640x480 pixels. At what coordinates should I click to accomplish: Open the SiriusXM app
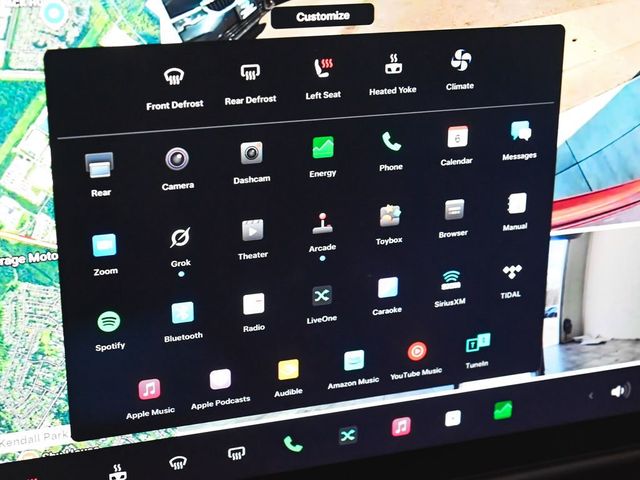click(x=451, y=280)
